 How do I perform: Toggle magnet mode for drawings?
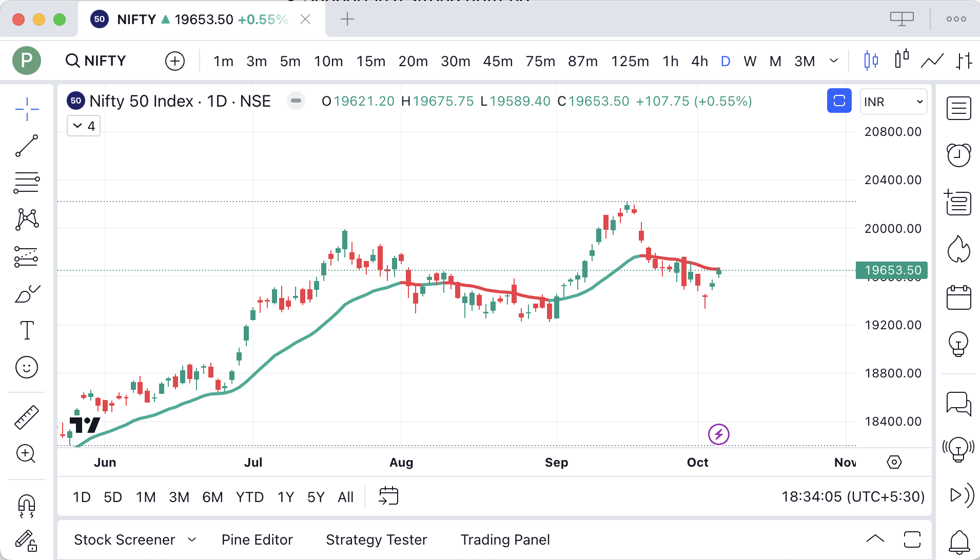(27, 506)
